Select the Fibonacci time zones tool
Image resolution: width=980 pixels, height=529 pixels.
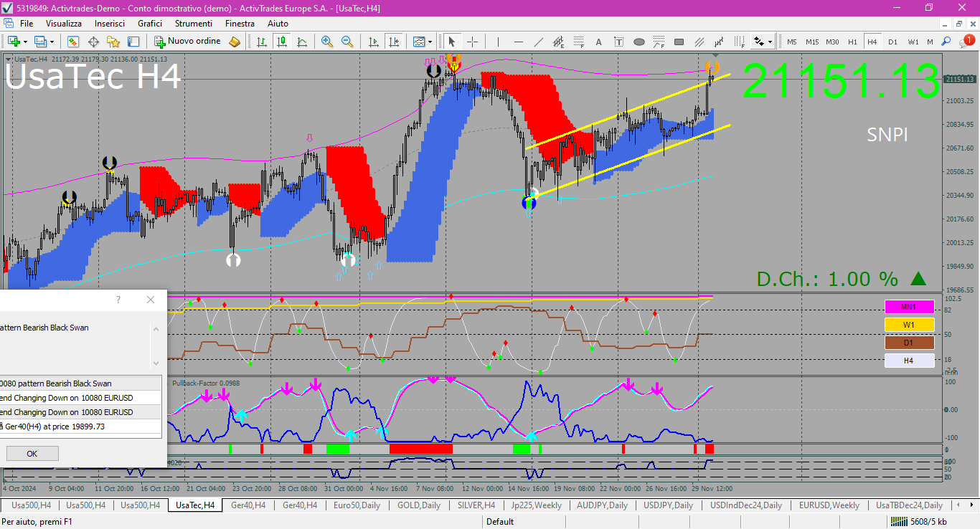coord(739,42)
